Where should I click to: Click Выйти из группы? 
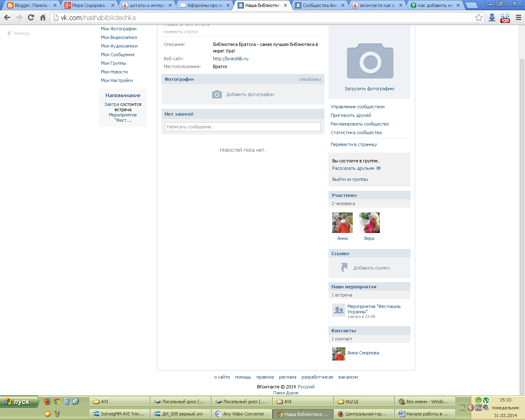coord(350,179)
